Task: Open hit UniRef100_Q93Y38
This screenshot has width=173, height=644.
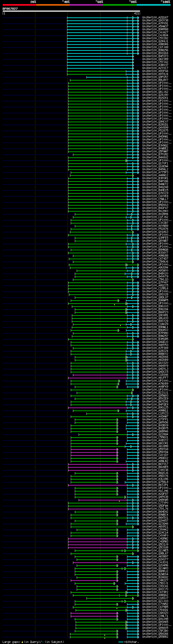Action: coord(155,21)
